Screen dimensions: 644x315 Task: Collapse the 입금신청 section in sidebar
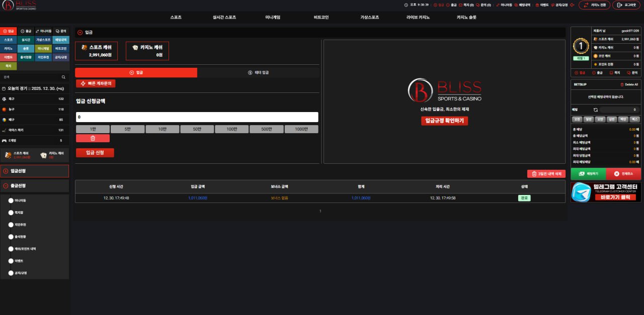tap(34, 171)
